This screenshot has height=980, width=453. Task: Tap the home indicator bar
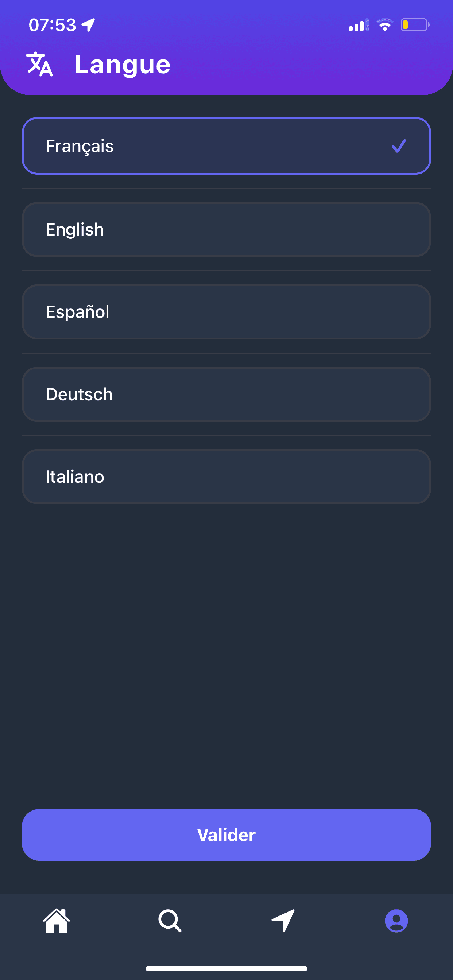(226, 968)
